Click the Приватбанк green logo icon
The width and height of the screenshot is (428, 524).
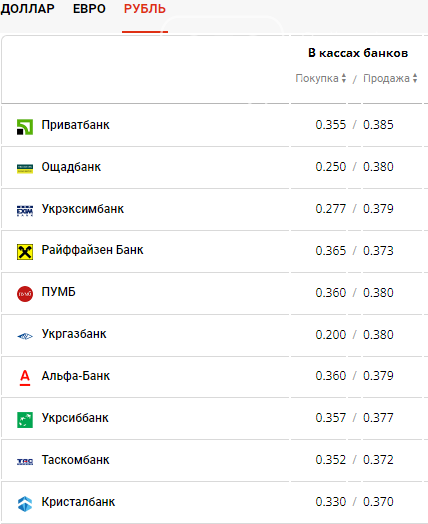point(25,127)
